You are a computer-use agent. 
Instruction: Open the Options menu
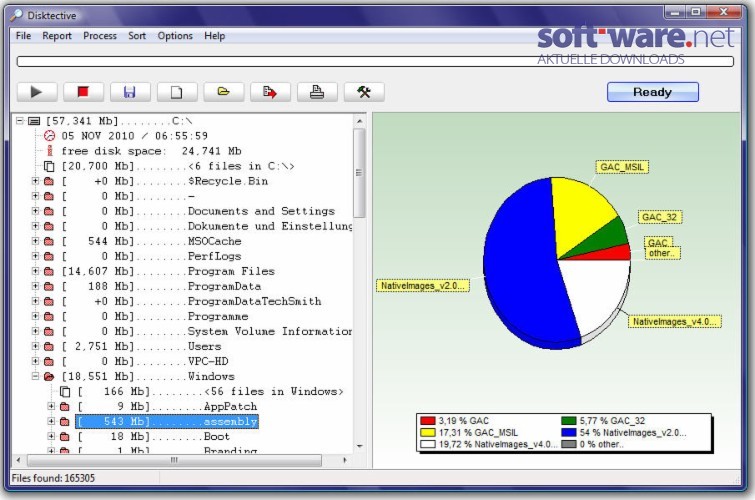[x=175, y=36]
